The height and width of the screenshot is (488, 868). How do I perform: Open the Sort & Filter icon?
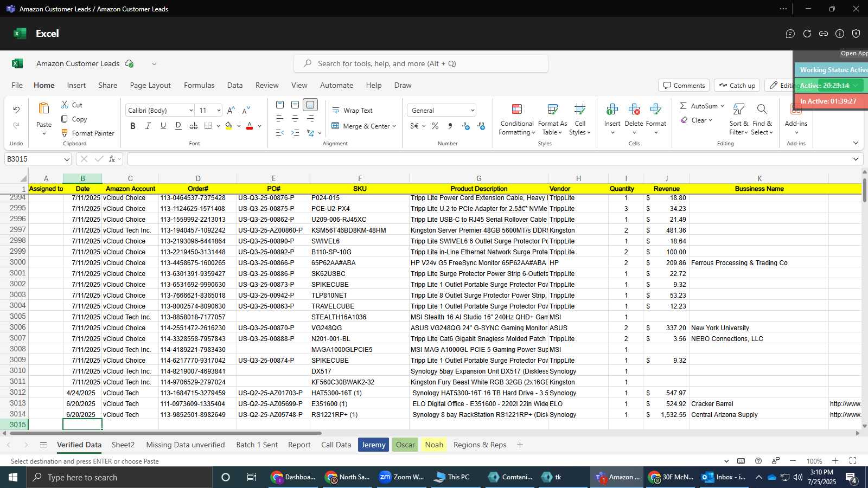(738, 109)
